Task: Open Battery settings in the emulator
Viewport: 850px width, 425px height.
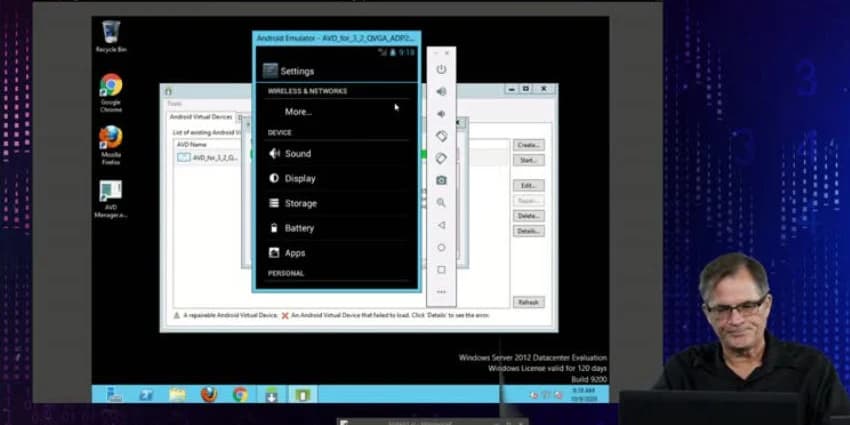Action: point(336,228)
